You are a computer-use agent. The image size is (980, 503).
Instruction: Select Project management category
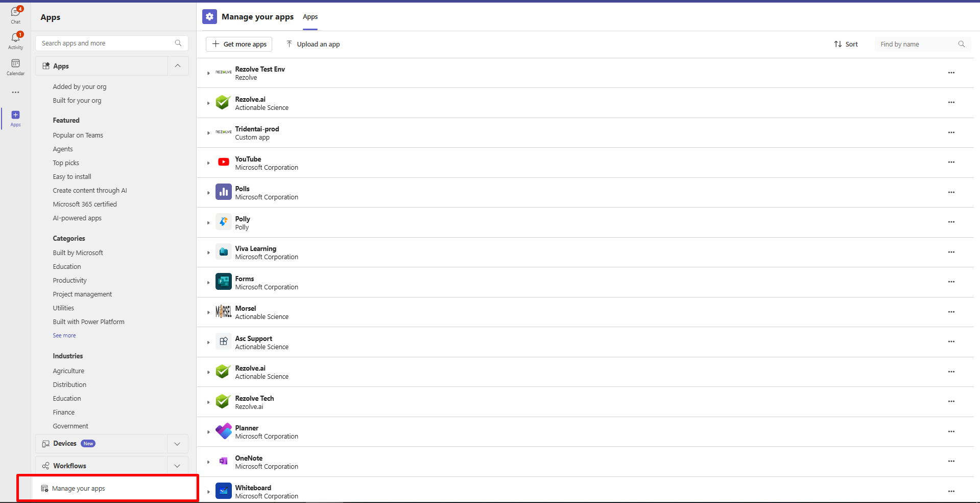tap(82, 294)
